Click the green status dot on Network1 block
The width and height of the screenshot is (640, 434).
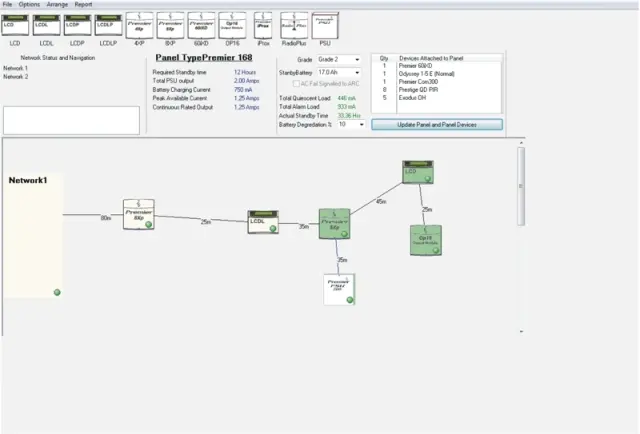[57, 292]
